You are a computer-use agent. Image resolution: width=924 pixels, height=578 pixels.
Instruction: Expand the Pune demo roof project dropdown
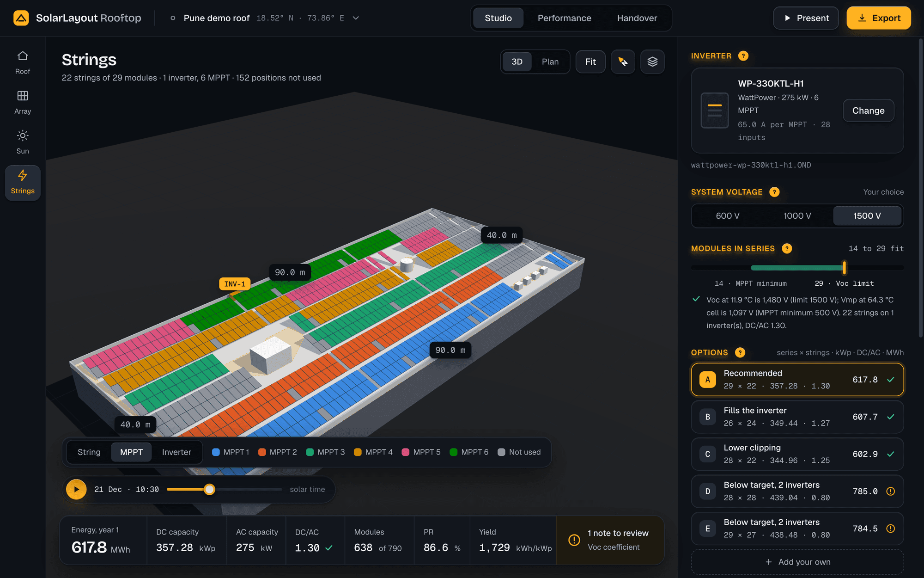tap(356, 18)
